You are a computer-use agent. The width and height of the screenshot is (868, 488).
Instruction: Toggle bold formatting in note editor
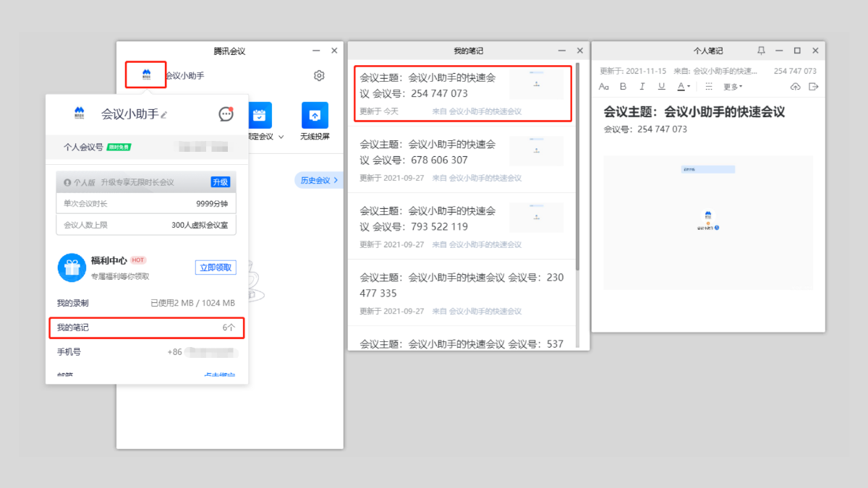point(623,87)
